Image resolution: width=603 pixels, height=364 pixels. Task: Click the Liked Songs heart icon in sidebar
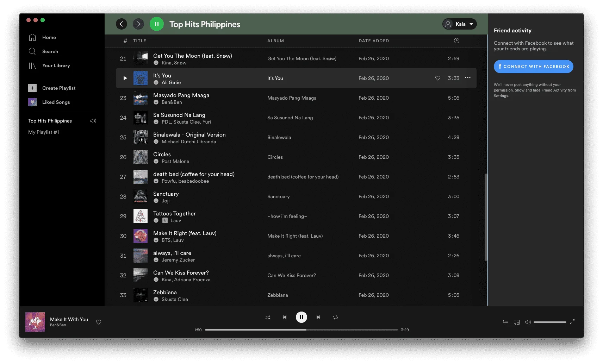click(x=32, y=102)
